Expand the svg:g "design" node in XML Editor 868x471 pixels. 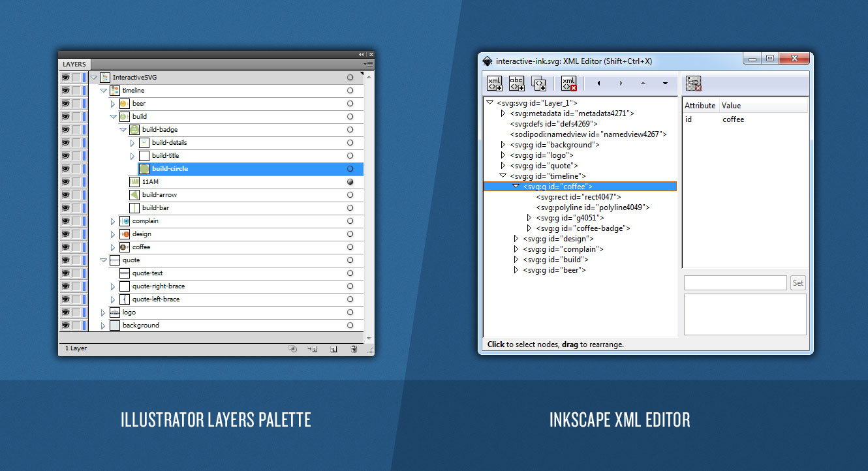[x=516, y=239]
